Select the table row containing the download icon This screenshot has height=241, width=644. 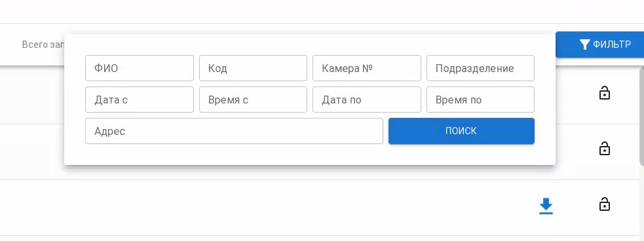point(320,208)
